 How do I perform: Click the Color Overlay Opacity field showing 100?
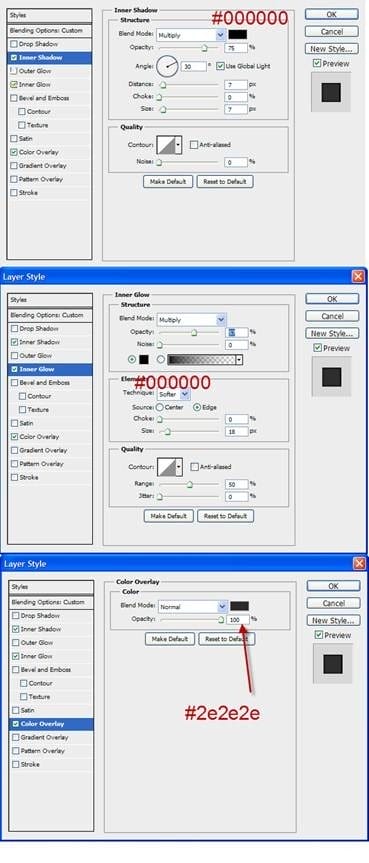click(238, 619)
